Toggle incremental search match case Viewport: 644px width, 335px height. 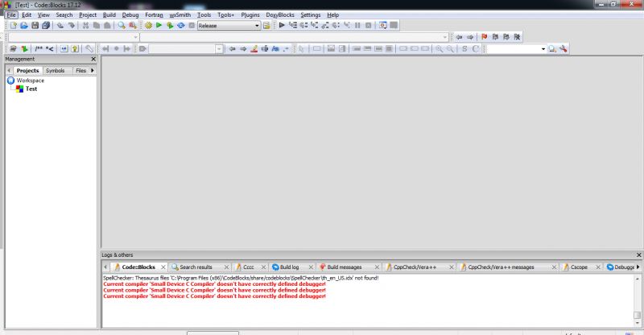[275, 49]
